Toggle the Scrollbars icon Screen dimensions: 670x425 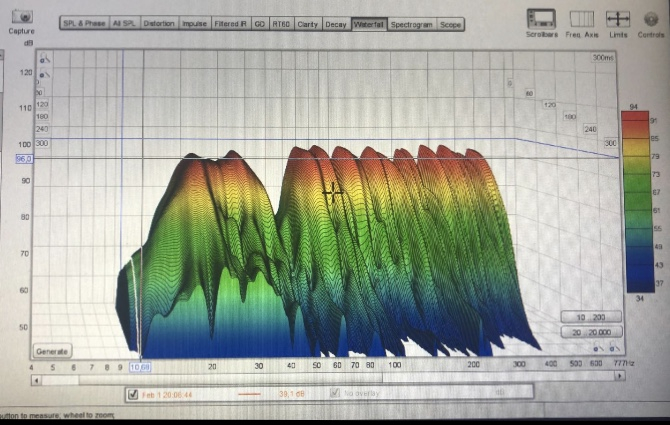(542, 18)
